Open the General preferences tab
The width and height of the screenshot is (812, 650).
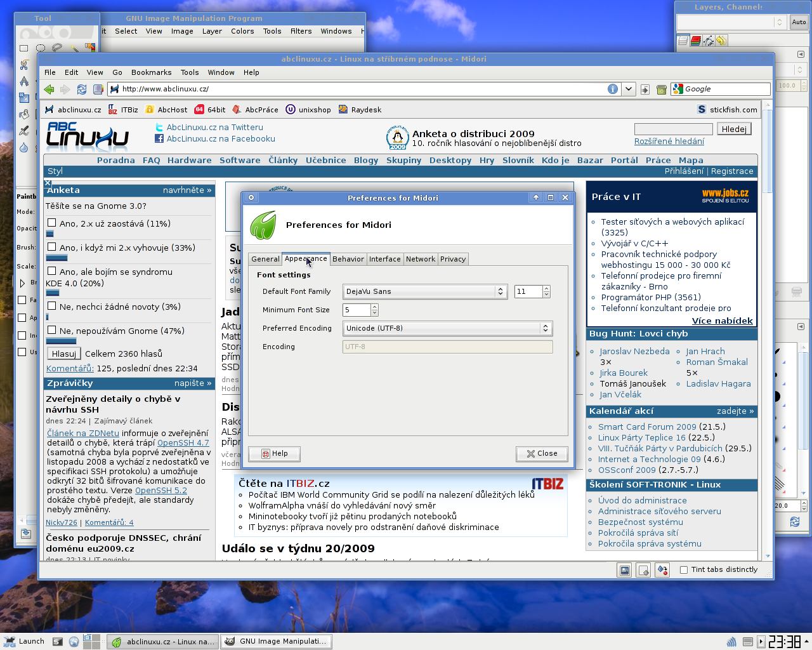[x=265, y=259]
